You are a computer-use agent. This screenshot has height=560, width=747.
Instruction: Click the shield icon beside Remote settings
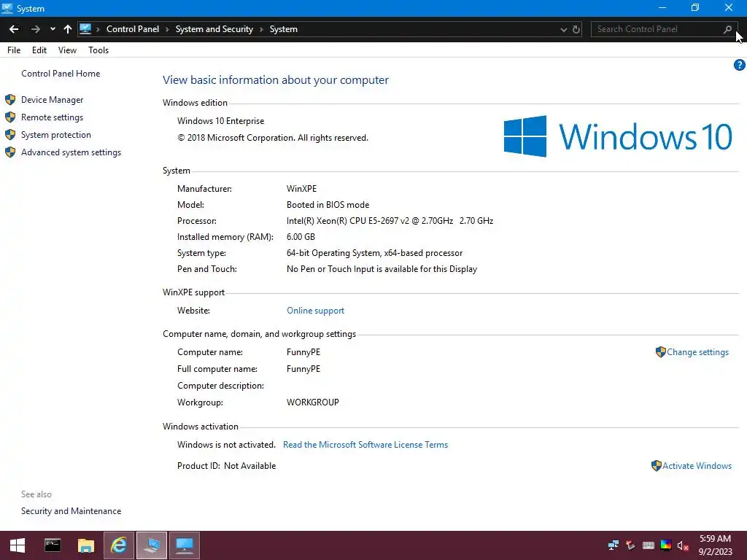(x=10, y=117)
